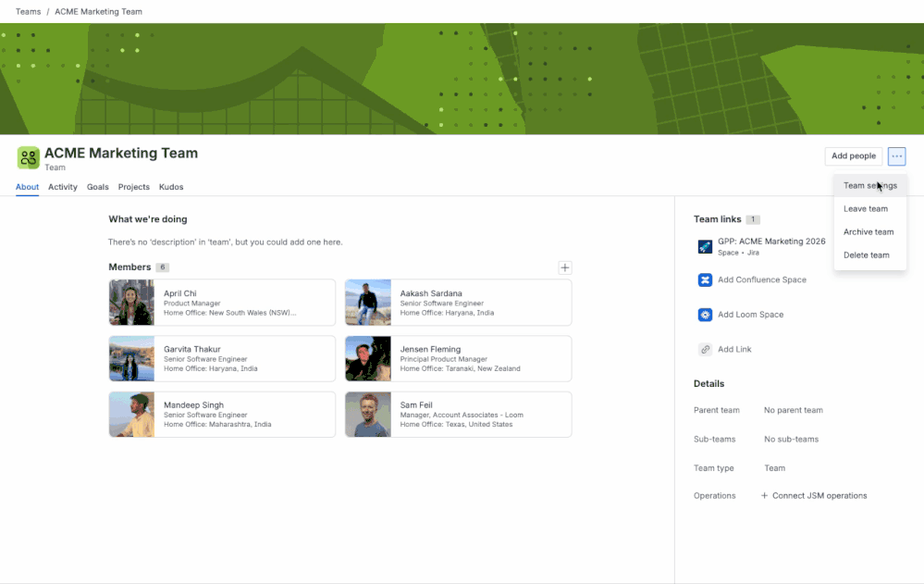Switch to the About tab
The height and width of the screenshot is (584, 924).
point(27,187)
